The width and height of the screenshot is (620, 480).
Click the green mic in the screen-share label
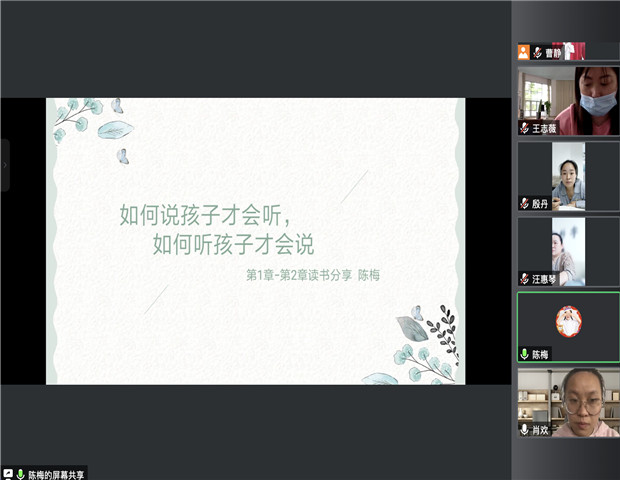pyautogui.click(x=20, y=473)
